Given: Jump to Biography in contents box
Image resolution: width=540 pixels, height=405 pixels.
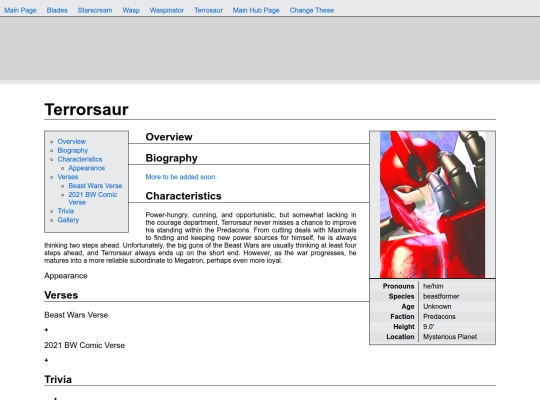Looking at the screenshot, I should [73, 150].
